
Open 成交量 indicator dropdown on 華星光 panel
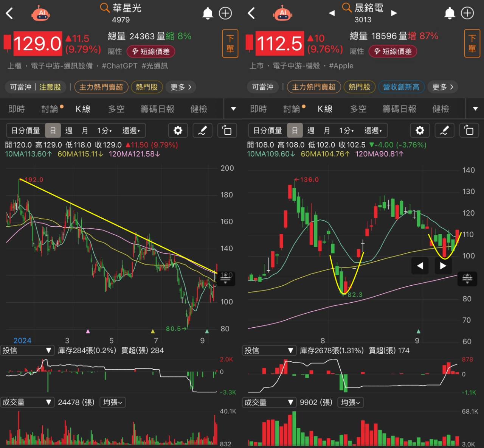click(27, 402)
